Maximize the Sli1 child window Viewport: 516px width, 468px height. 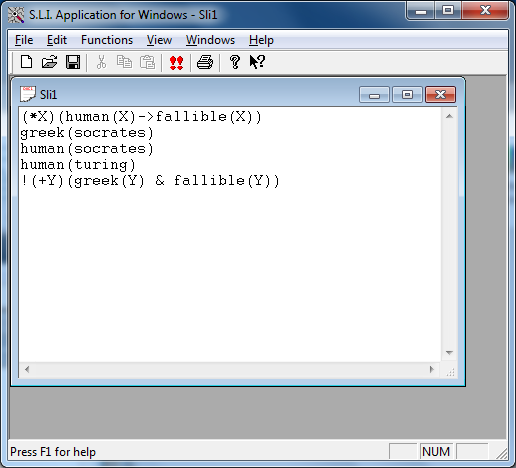[407, 95]
